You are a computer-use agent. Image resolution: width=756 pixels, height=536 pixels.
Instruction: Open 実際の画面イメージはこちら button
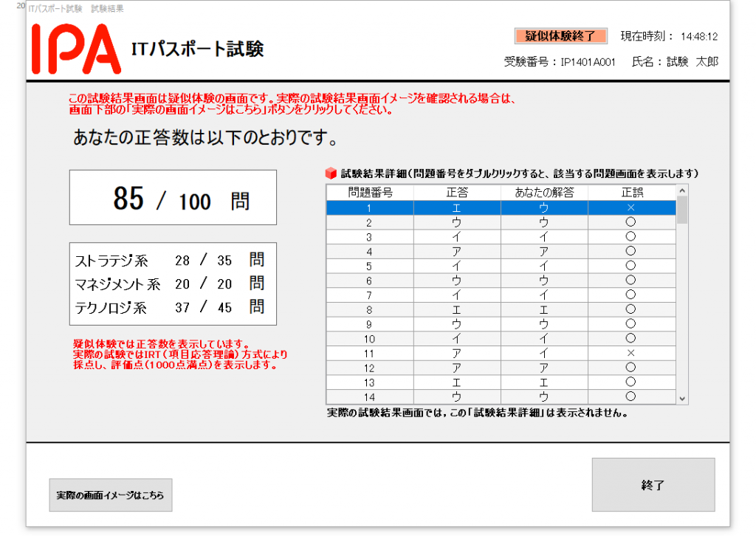pos(111,495)
